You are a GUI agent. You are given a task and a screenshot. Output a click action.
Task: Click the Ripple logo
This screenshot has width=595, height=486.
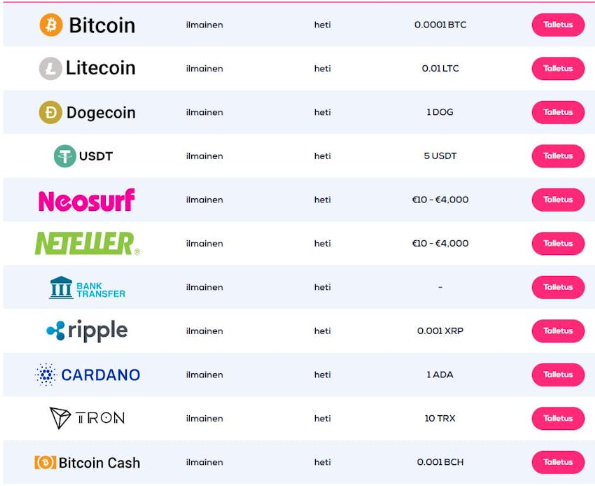[x=87, y=331]
